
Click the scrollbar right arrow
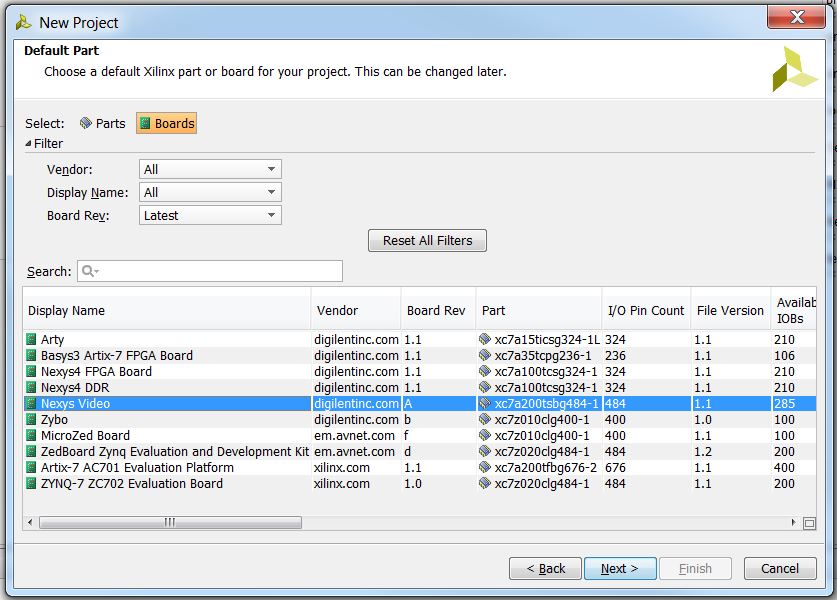(793, 523)
